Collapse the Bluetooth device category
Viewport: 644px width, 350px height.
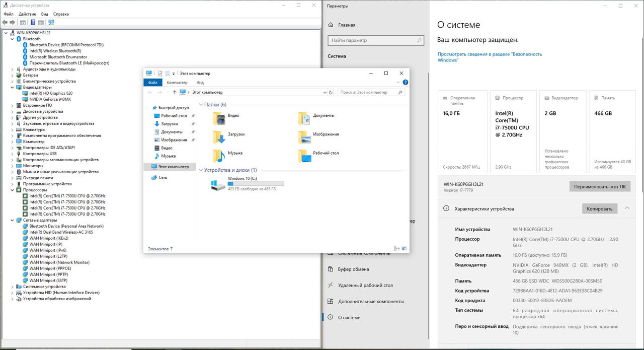coord(13,39)
